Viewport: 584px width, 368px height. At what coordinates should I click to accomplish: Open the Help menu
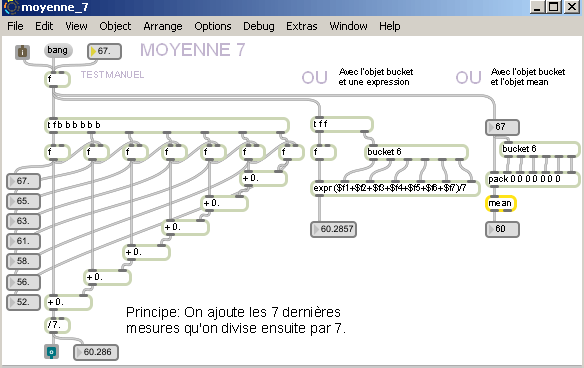point(390,26)
